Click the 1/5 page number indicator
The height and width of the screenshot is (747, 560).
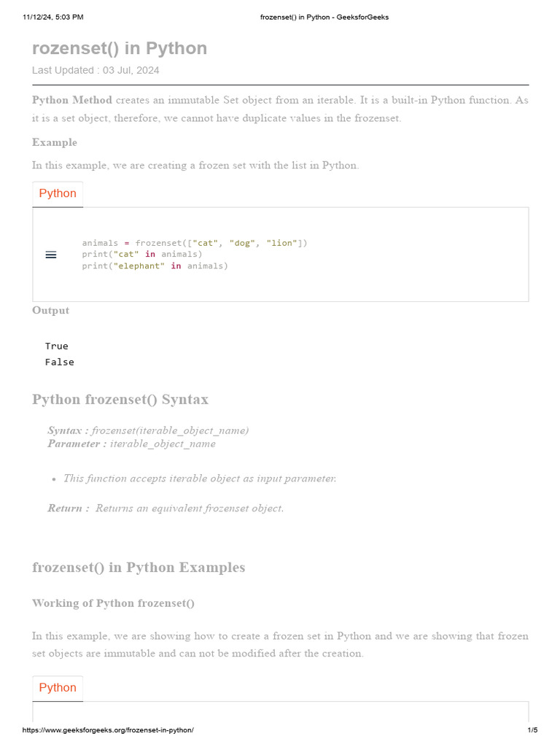pos(532,730)
